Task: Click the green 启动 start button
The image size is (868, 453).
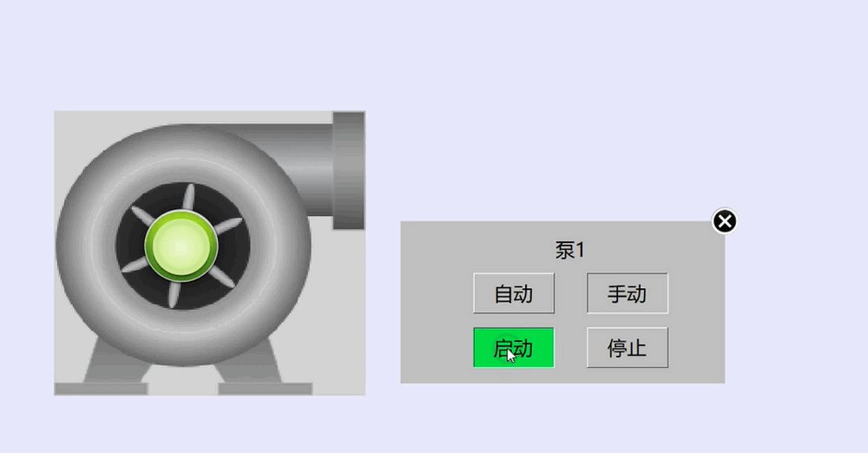Action: click(x=514, y=347)
